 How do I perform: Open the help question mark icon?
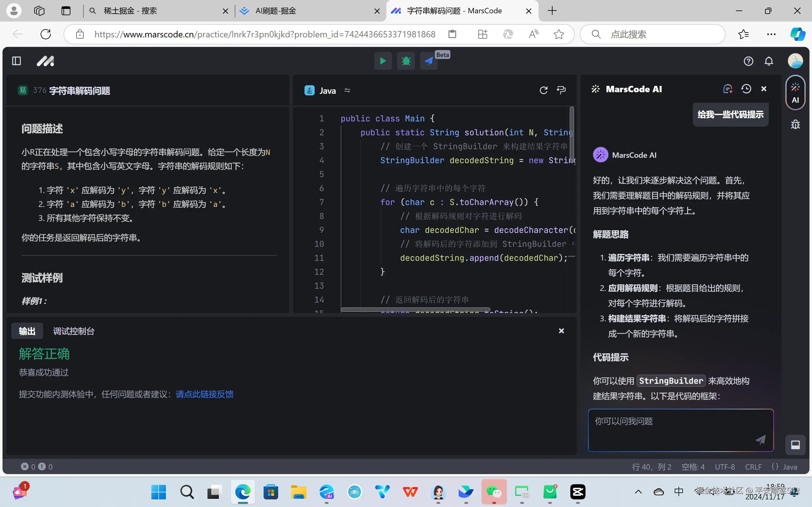tap(748, 61)
